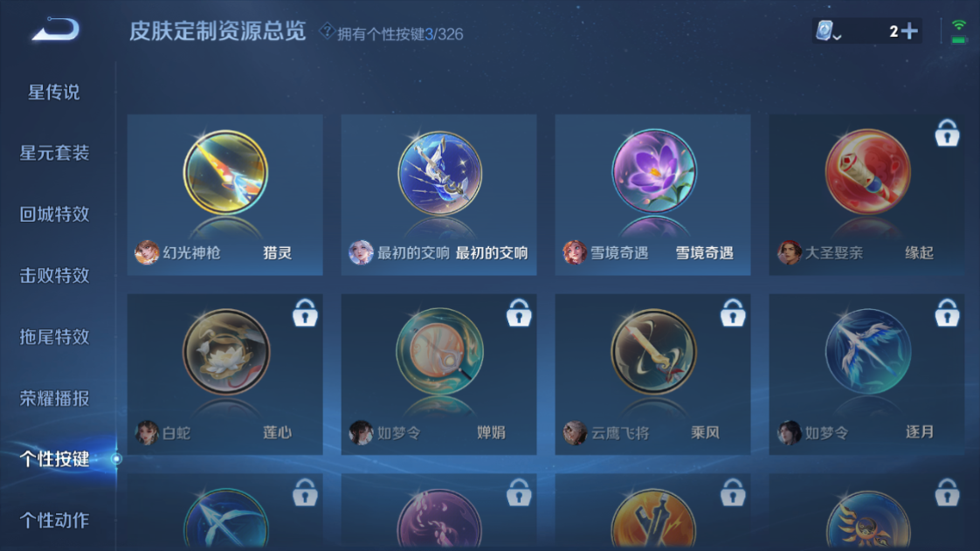This screenshot has width=980, height=551.
Task: Open the 白蛇 莲心 lotus icon
Action: pyautogui.click(x=225, y=351)
